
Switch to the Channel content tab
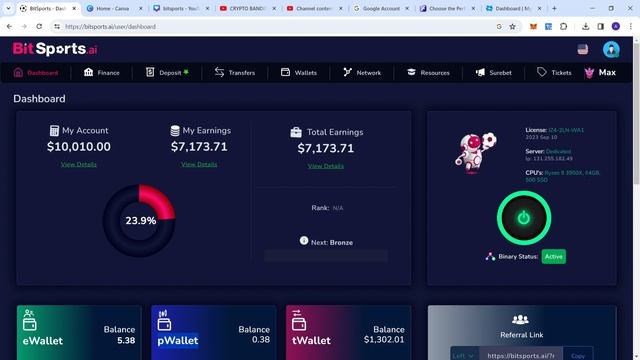click(313, 8)
